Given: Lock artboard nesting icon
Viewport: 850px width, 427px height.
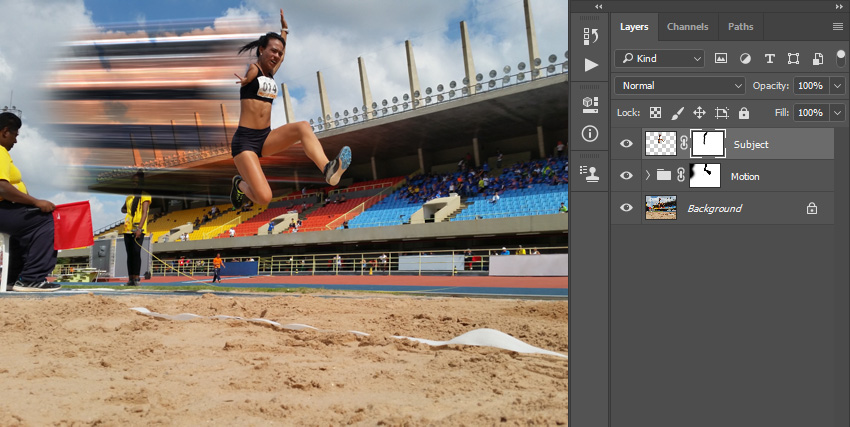Looking at the screenshot, I should (722, 113).
